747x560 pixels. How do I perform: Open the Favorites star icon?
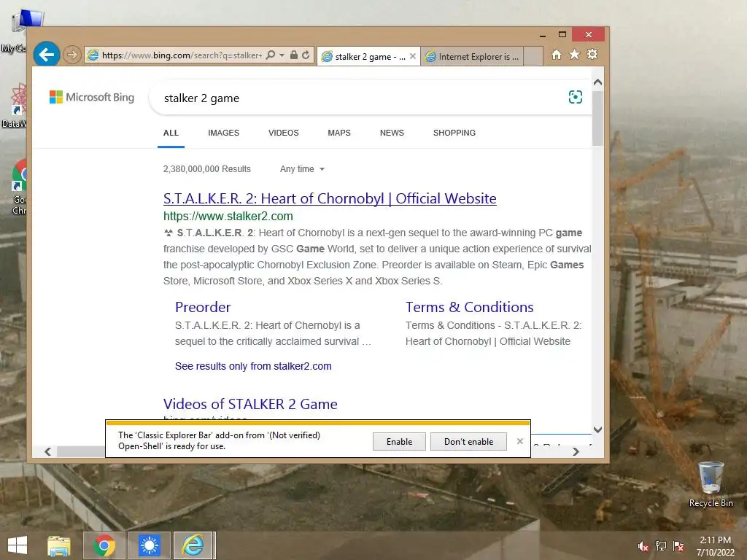(575, 54)
